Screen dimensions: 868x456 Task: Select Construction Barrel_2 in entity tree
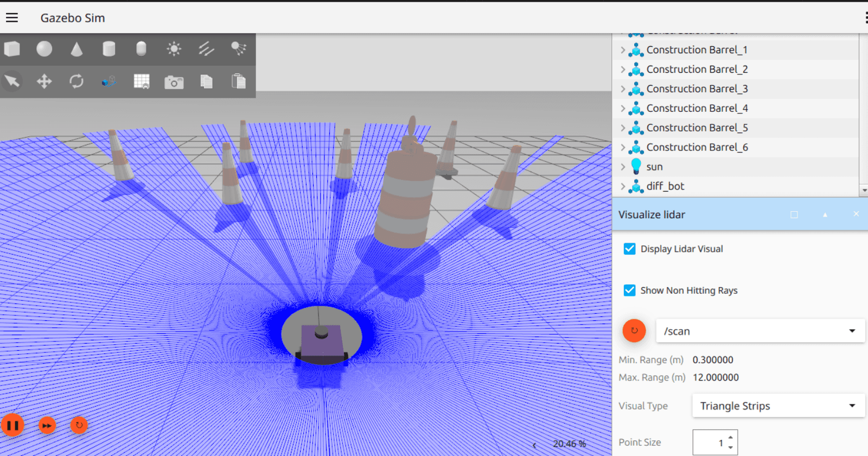697,69
